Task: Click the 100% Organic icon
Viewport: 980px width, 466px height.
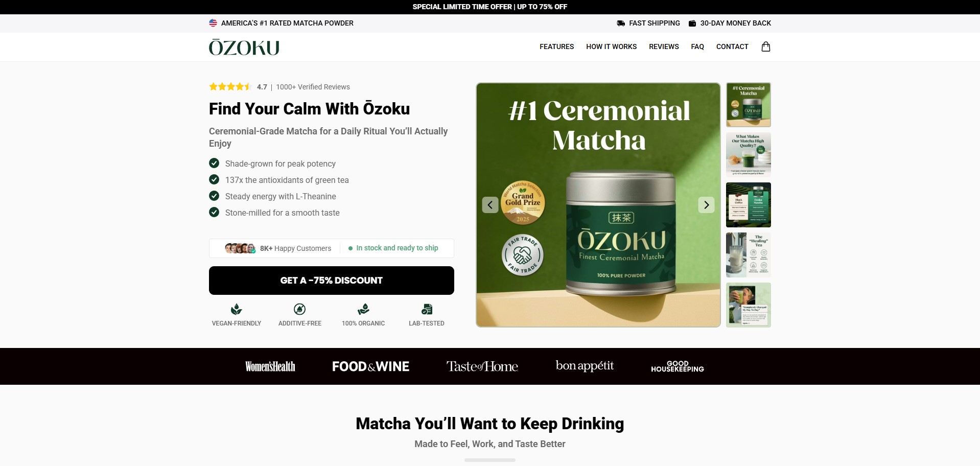Action: tap(363, 309)
